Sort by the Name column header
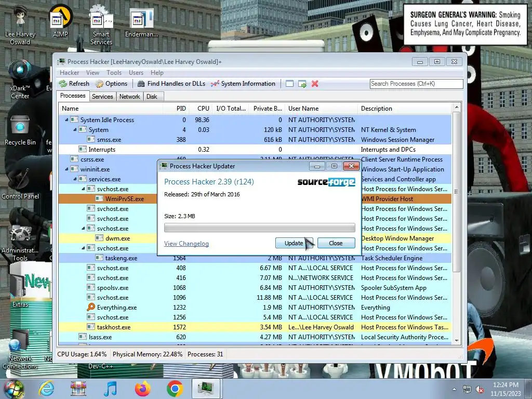Screen dimensions: 532x399 pyautogui.click(x=111, y=109)
